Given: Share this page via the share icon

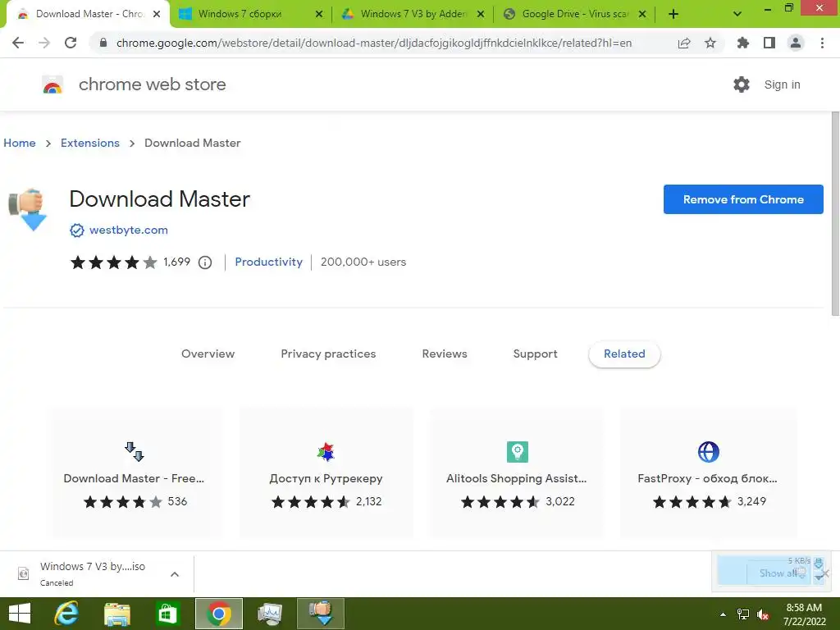Looking at the screenshot, I should point(684,43).
